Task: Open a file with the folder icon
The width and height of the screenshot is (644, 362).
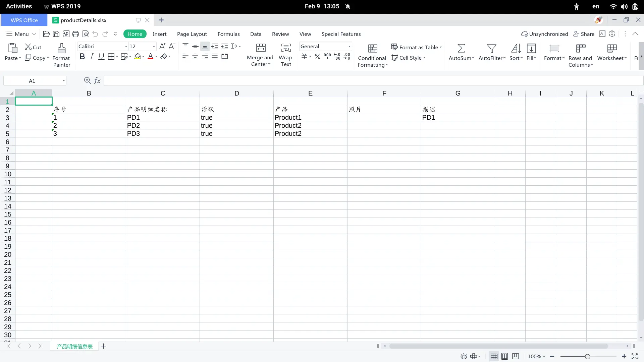Action: [46, 34]
